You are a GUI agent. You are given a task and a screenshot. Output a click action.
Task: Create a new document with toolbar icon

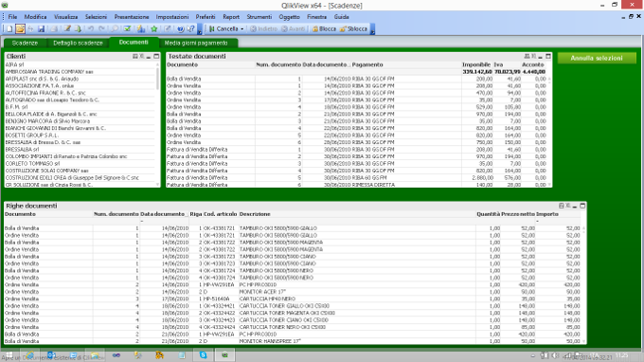point(9,29)
